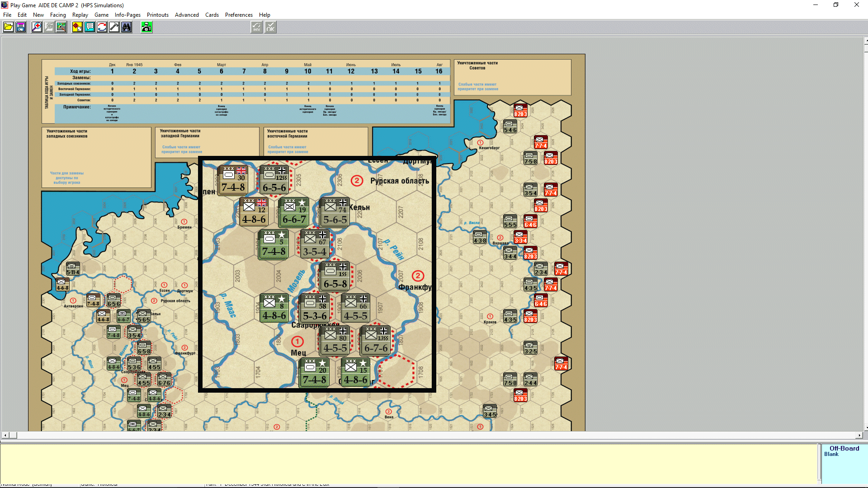Open the Cards menu

click(212, 15)
